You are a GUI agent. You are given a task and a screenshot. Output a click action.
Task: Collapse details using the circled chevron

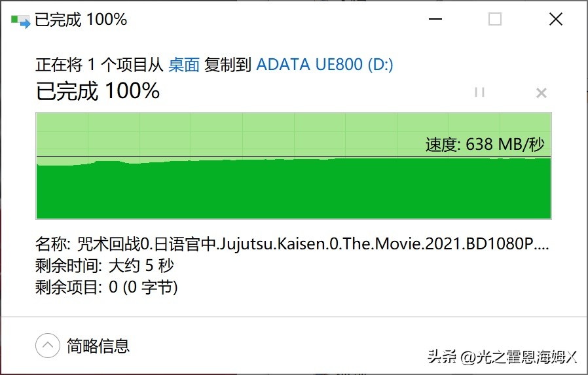click(48, 345)
